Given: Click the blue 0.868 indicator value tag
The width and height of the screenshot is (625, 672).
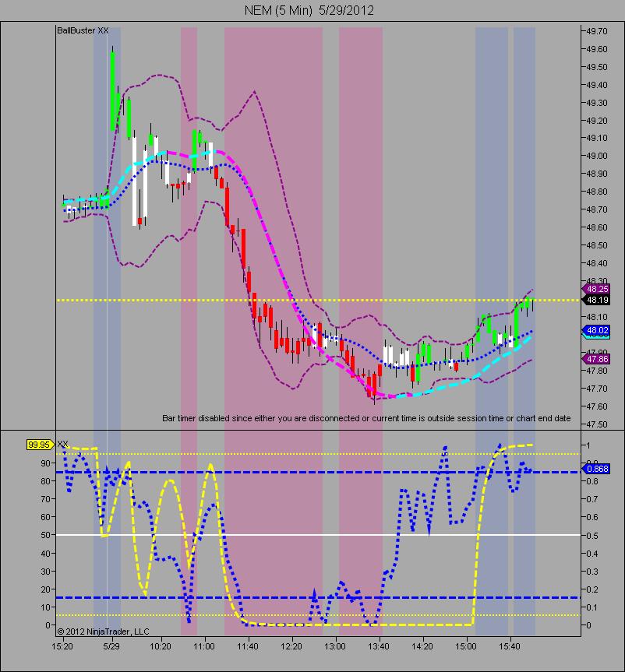Looking at the screenshot, I should pos(597,469).
